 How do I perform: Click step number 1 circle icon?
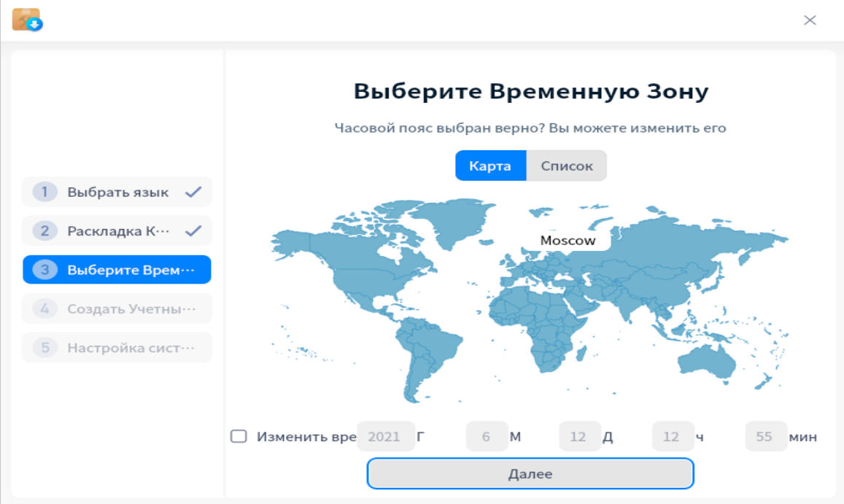tap(44, 193)
